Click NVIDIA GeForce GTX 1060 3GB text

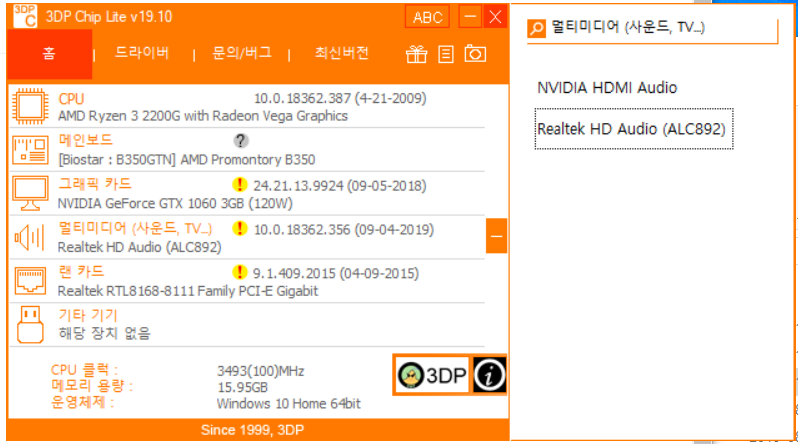point(175,204)
